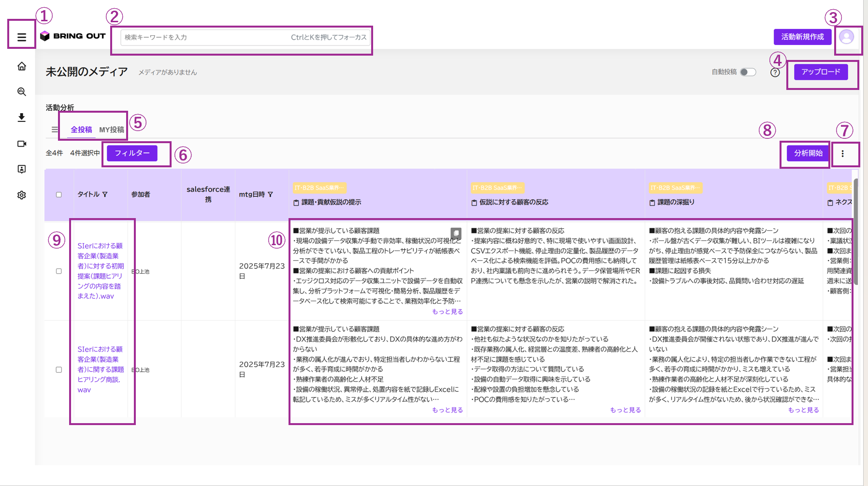Open the video camera sidebar icon
This screenshot has width=868, height=486.
(22, 144)
